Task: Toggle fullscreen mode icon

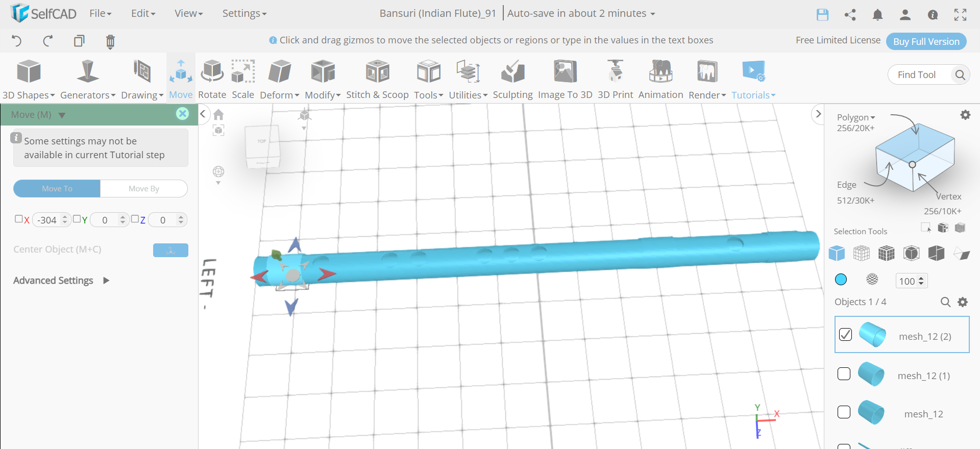Action: pos(960,14)
